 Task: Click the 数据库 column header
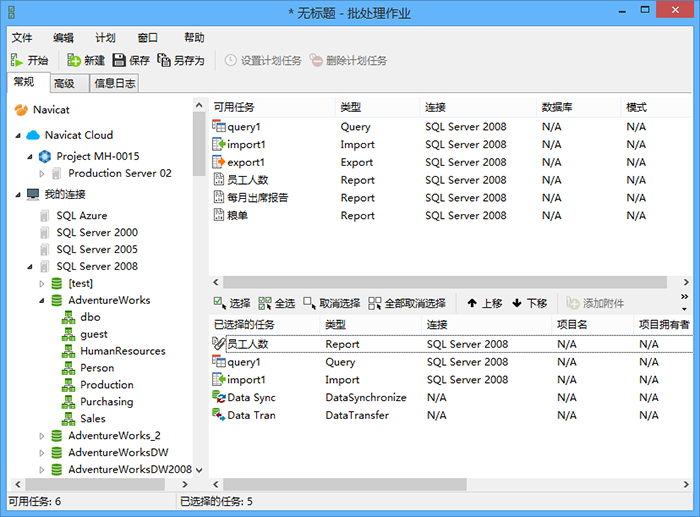(578, 107)
